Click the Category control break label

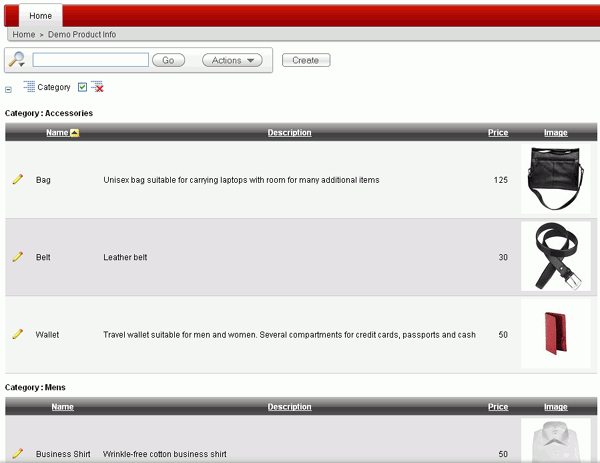(x=54, y=87)
